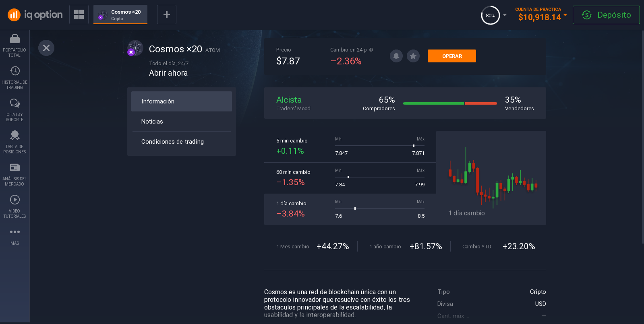Open Tabla de Posiciones leaderboard

(x=14, y=142)
